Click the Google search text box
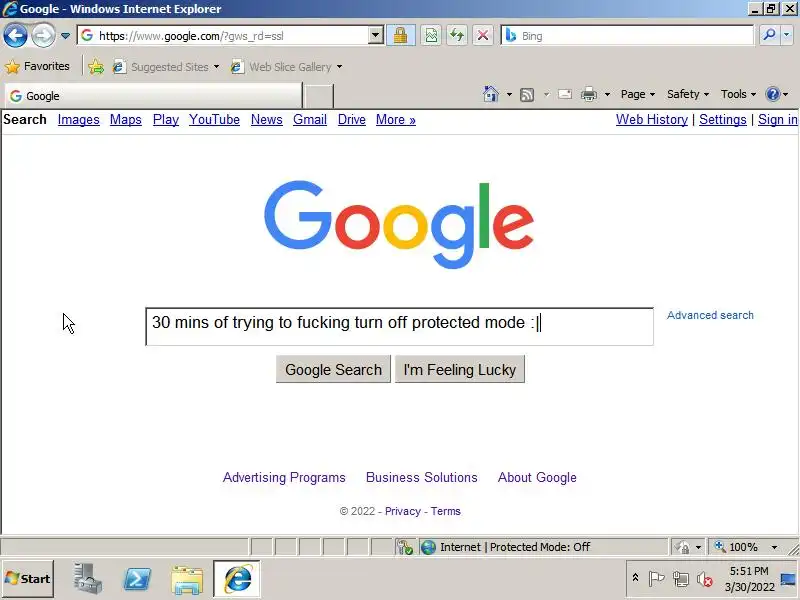 [x=399, y=327]
